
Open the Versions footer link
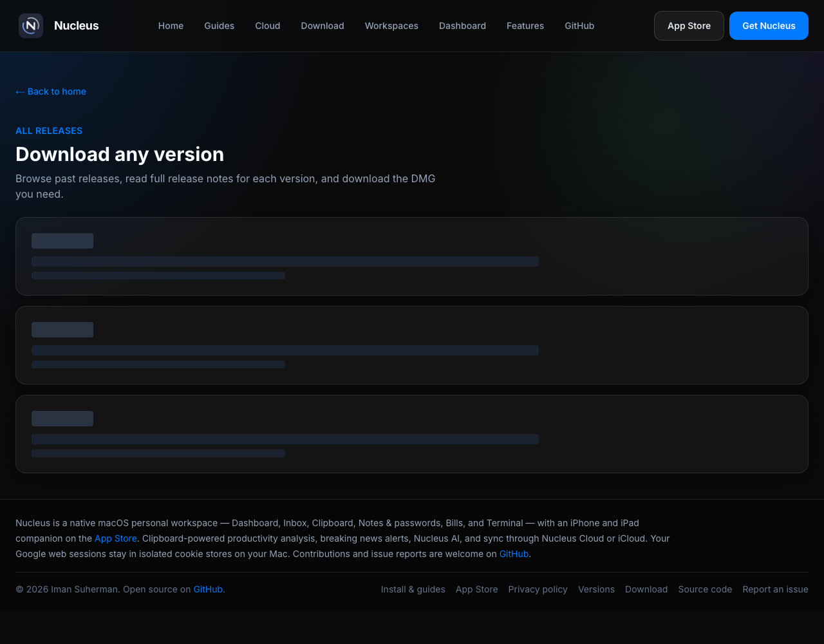[596, 589]
